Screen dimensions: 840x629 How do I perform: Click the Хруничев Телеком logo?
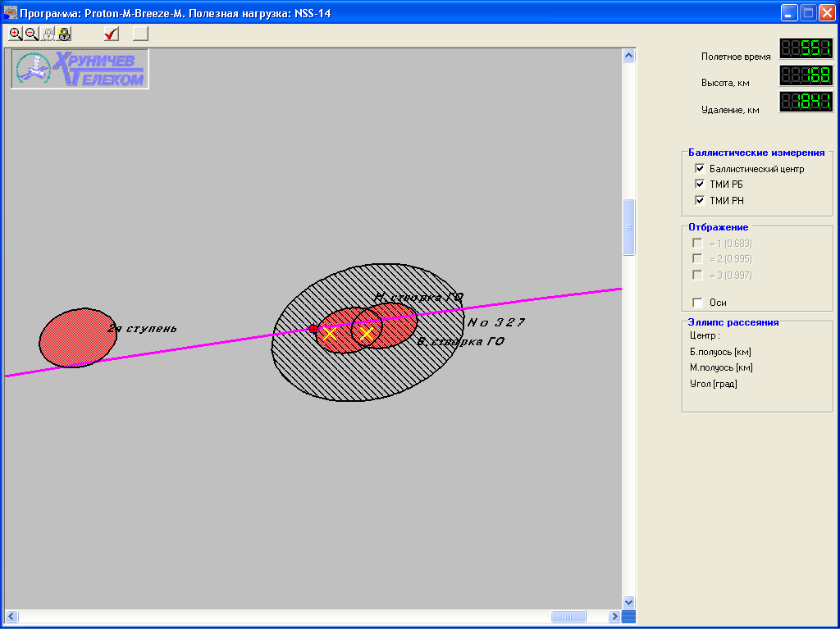[x=80, y=69]
